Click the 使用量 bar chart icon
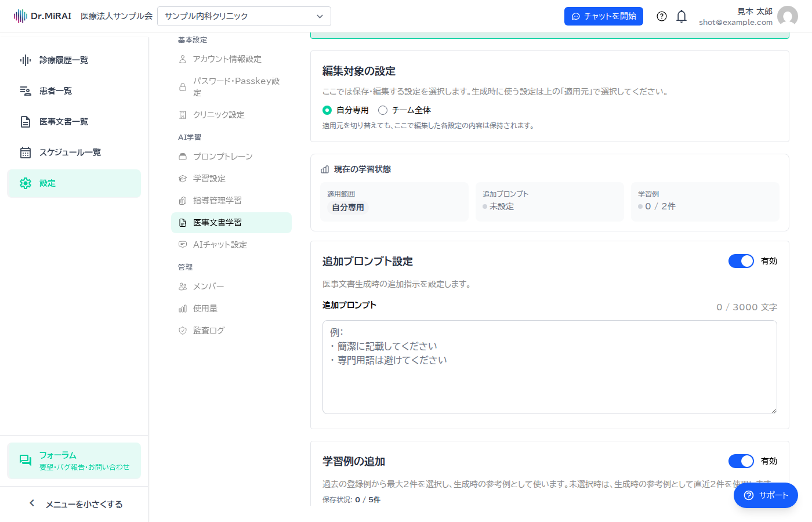812x522 pixels. coord(183,309)
